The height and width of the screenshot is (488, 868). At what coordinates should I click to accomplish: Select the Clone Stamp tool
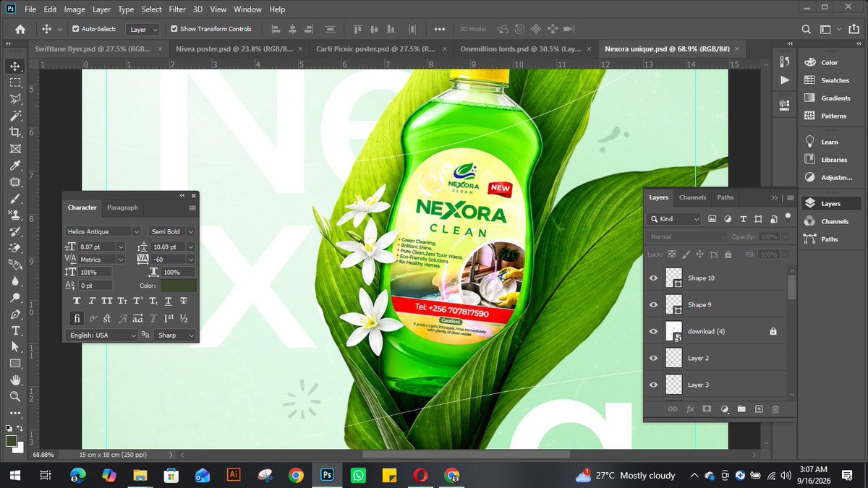(x=14, y=215)
